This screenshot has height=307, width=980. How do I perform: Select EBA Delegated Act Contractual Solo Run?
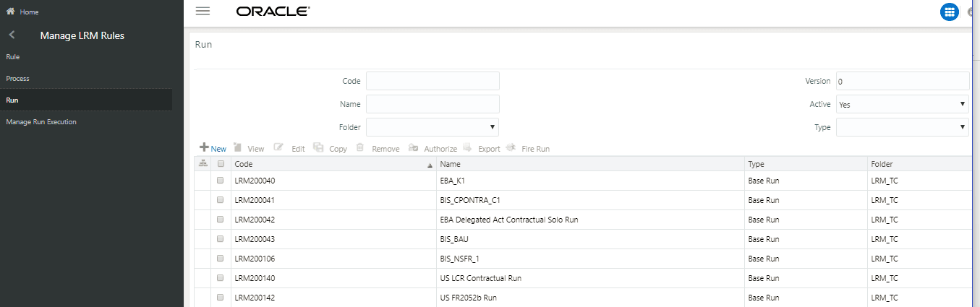(x=508, y=220)
